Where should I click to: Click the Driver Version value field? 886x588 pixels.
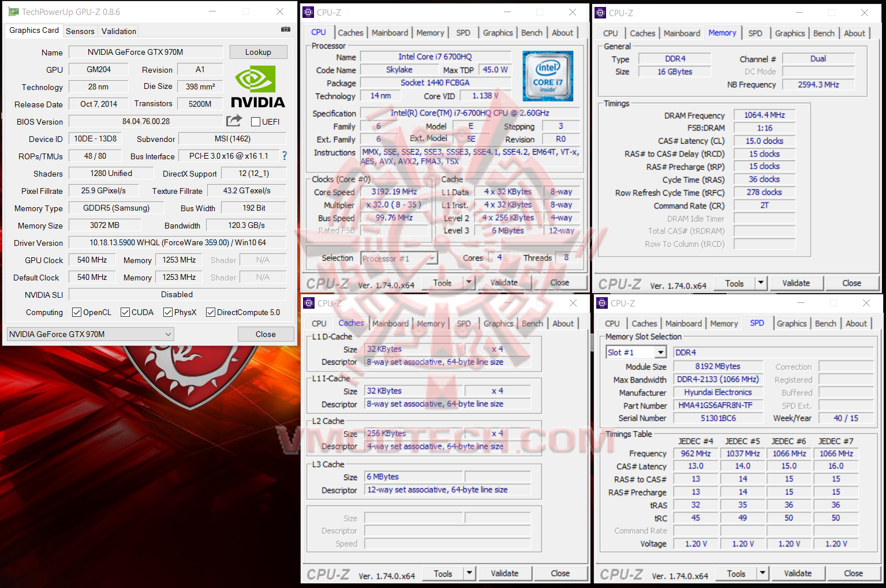click(x=178, y=242)
